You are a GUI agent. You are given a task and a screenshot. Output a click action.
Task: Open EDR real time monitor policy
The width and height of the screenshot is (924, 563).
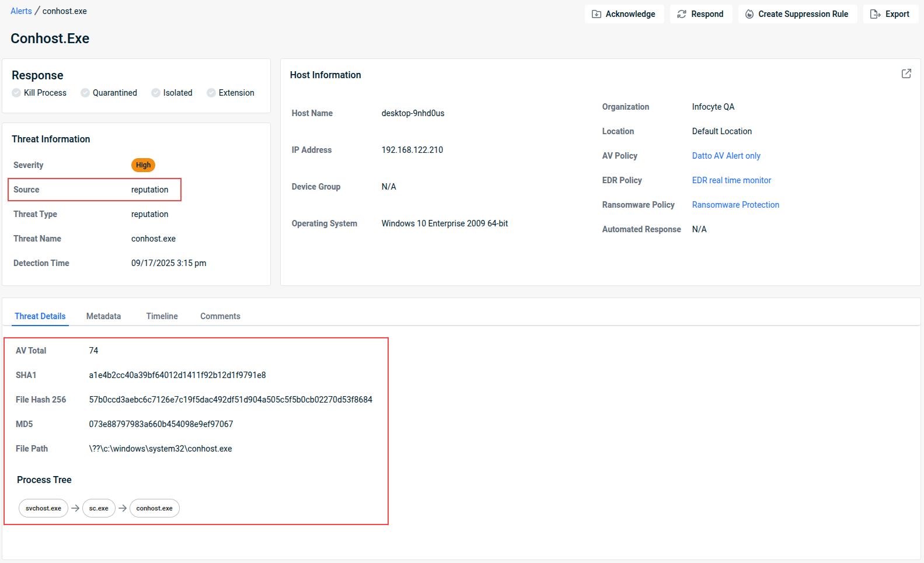tap(731, 180)
